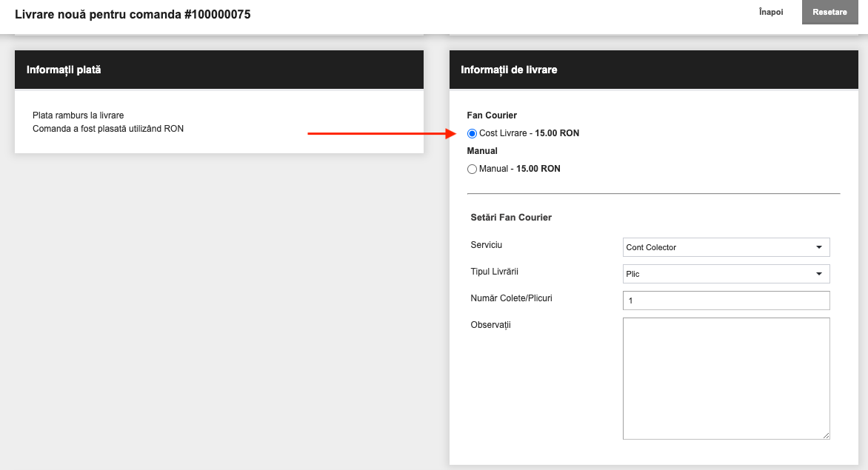Click the Observații textarea resize handle
Viewport: 868px width, 470px height.
click(x=825, y=435)
